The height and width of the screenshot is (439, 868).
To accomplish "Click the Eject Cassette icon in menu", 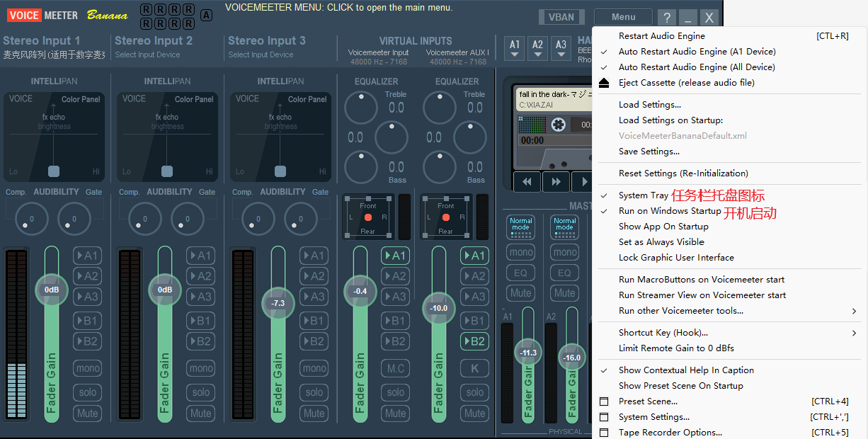I will point(604,83).
